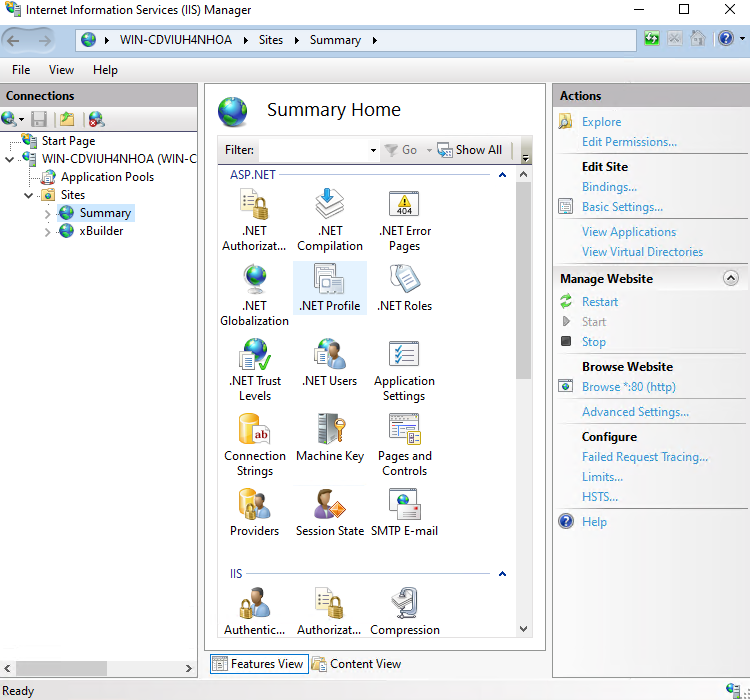
Task: Open .NET Users feature
Action: [x=330, y=364]
